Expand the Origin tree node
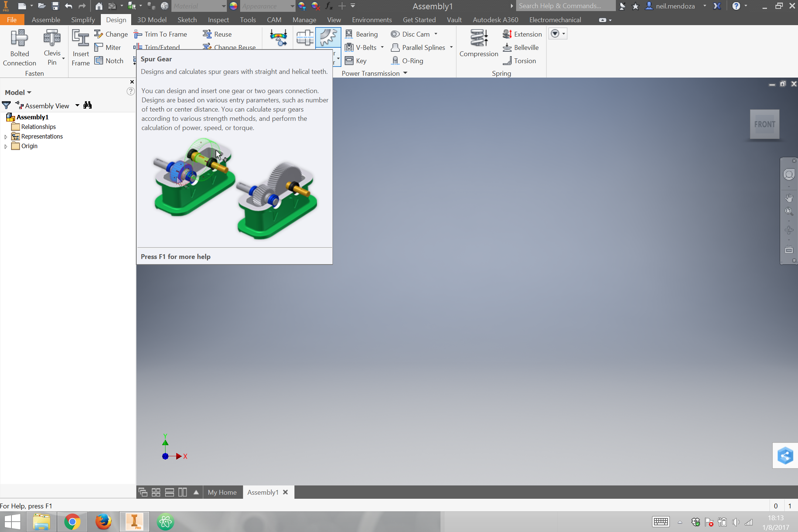Screen dimensions: 798x532 (x=6, y=146)
